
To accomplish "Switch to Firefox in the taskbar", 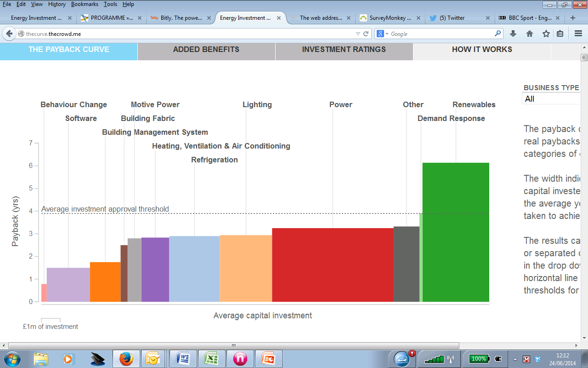I will pos(126,358).
